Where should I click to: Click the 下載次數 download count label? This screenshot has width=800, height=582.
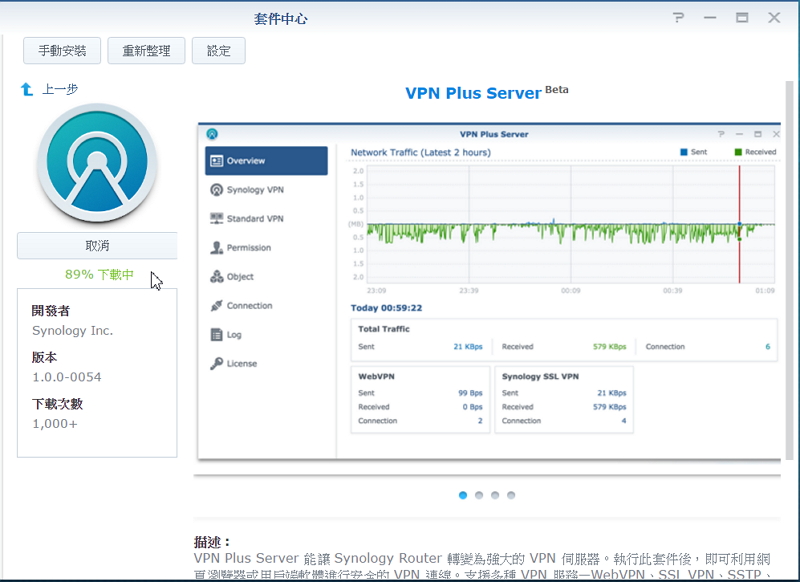coord(57,404)
